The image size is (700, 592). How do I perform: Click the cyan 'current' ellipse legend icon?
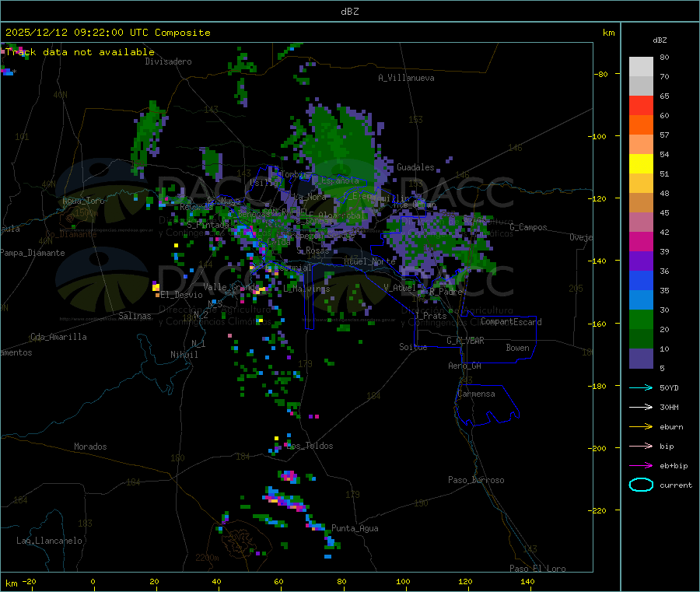[641, 485]
